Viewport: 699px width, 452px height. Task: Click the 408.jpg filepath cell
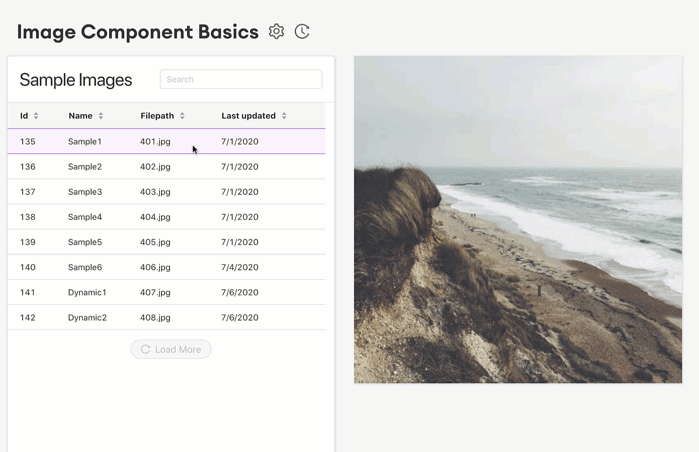point(155,318)
